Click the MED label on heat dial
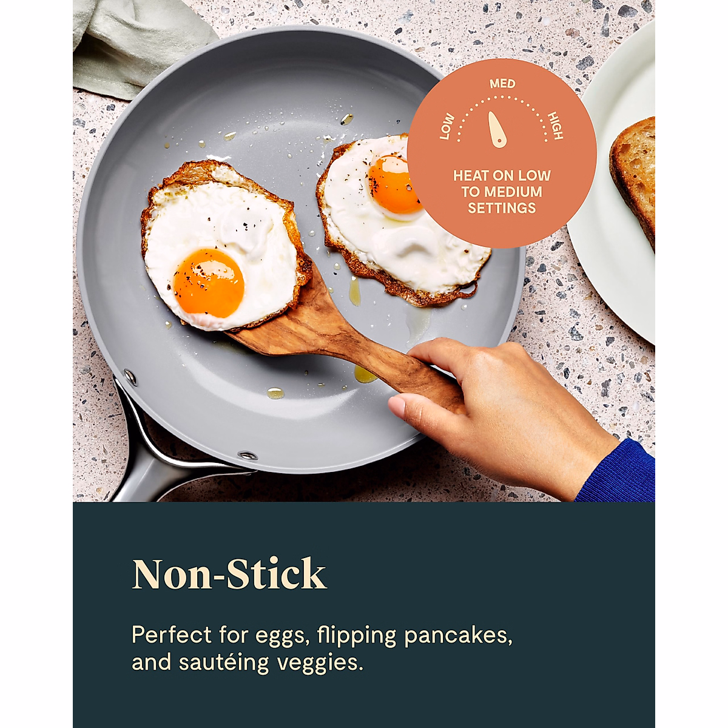Viewport: 728px width, 728px height. [x=502, y=84]
